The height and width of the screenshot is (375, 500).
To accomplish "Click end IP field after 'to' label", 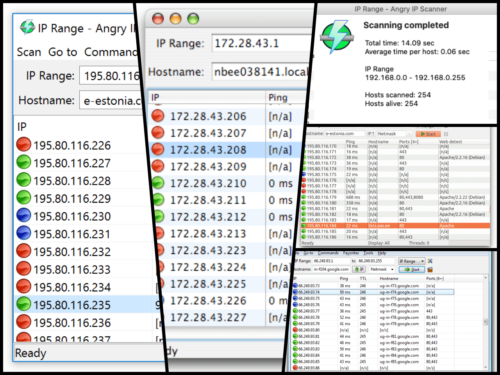I will tap(376, 261).
